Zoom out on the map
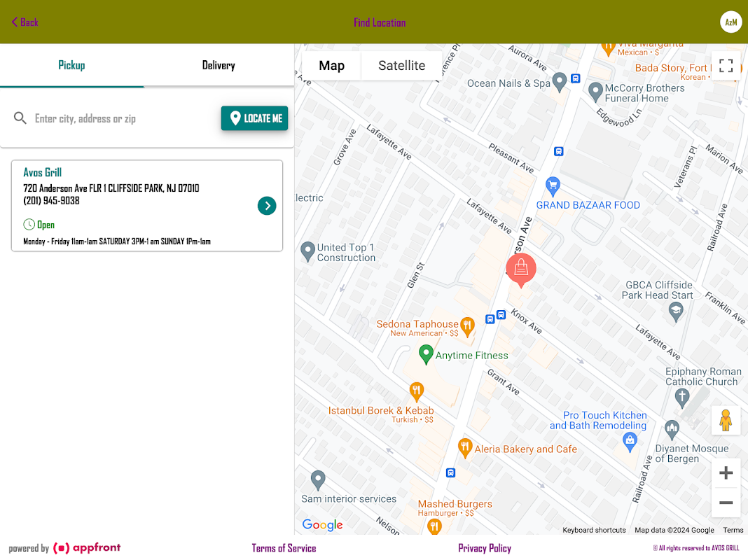 click(726, 503)
